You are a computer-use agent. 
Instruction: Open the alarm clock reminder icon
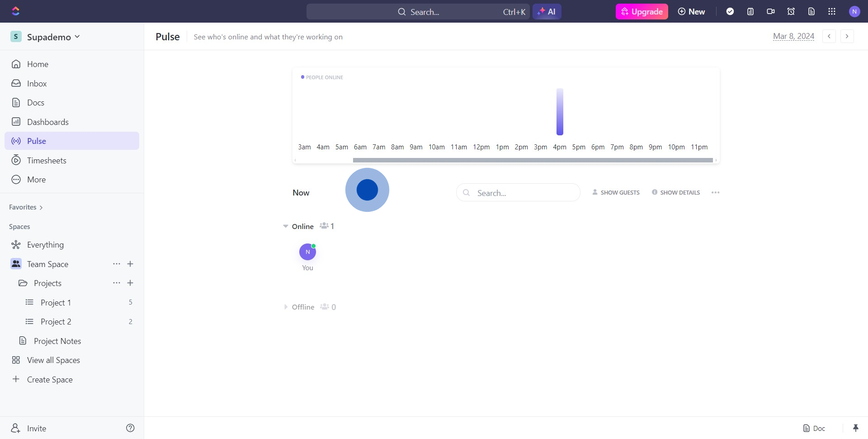[791, 11]
